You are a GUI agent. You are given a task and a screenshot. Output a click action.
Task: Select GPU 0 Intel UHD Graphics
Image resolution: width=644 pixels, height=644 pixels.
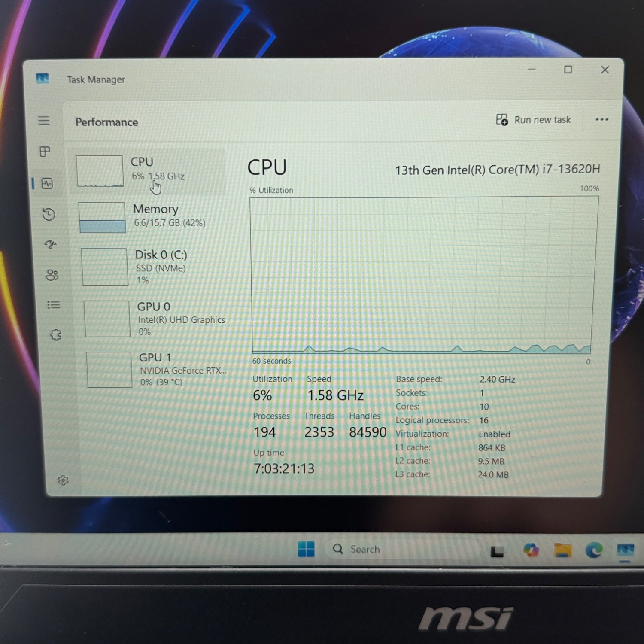coord(155,319)
